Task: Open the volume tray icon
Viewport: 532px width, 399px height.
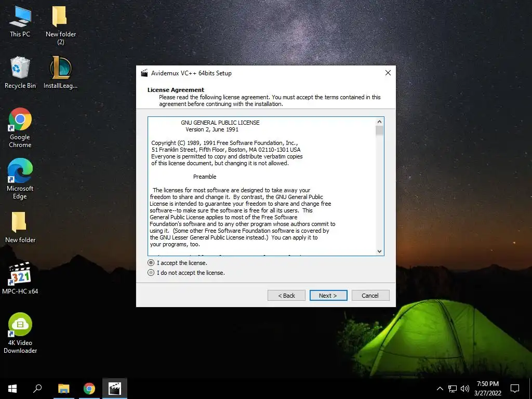Action: click(x=465, y=389)
